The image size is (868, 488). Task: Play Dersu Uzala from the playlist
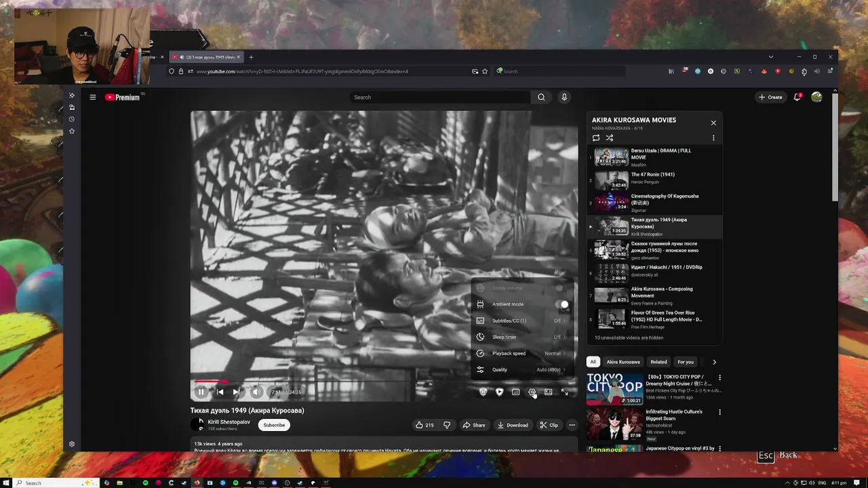coord(654,157)
